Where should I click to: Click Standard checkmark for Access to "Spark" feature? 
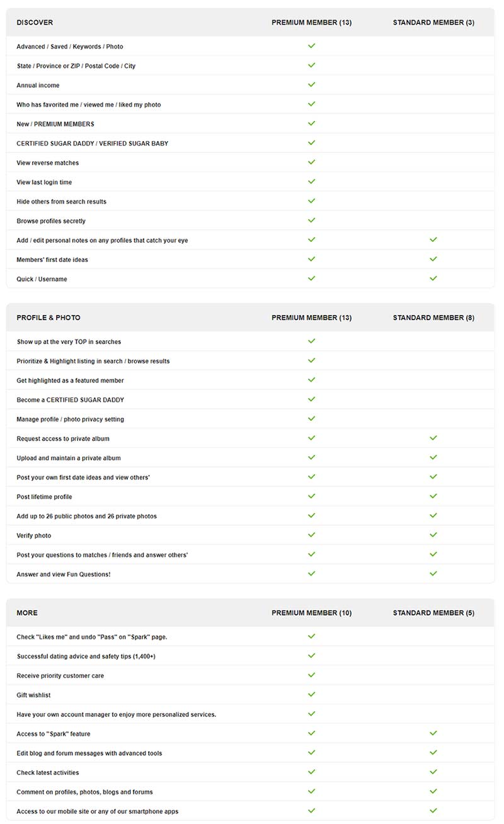point(433,733)
